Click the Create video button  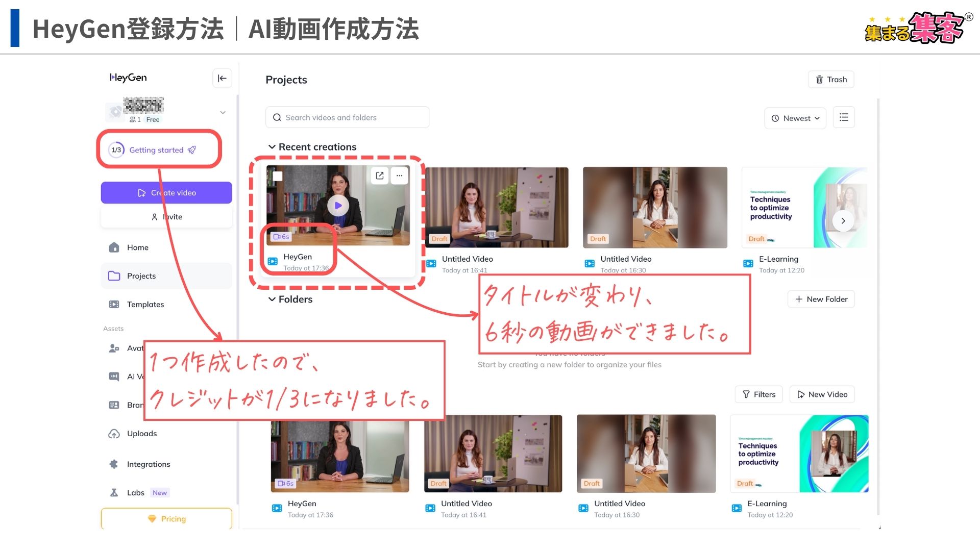pos(166,193)
